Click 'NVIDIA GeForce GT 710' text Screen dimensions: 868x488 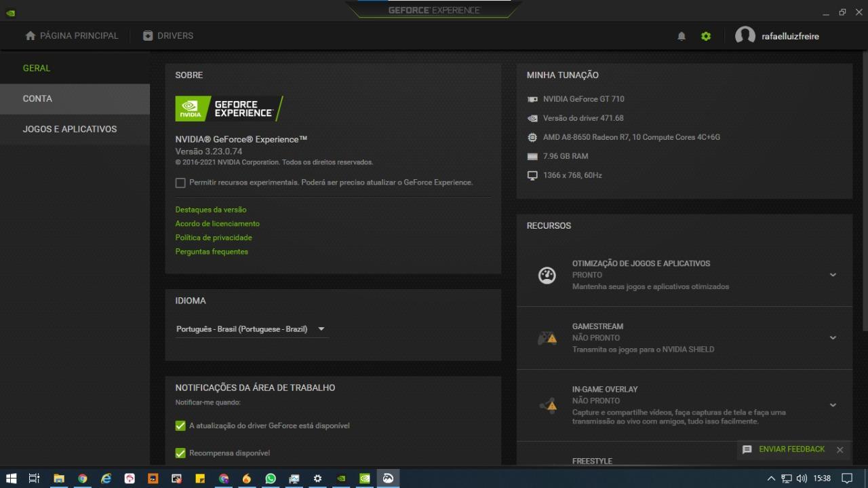point(583,99)
